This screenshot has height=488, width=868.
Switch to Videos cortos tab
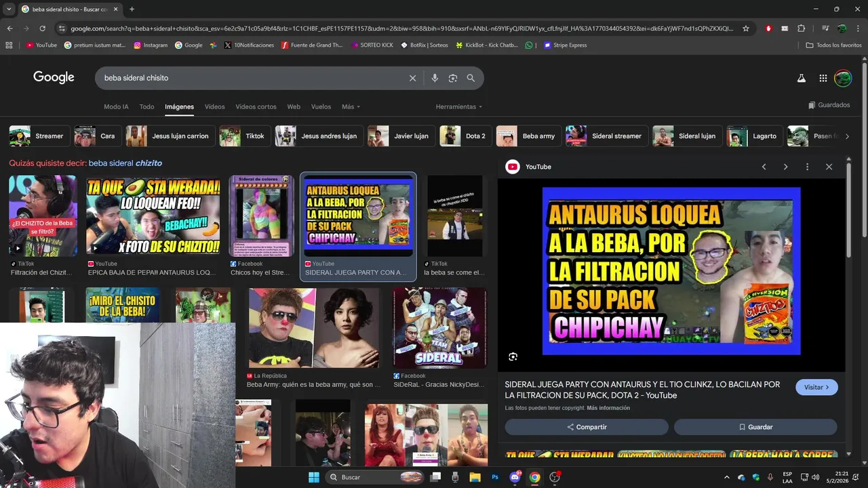click(256, 107)
